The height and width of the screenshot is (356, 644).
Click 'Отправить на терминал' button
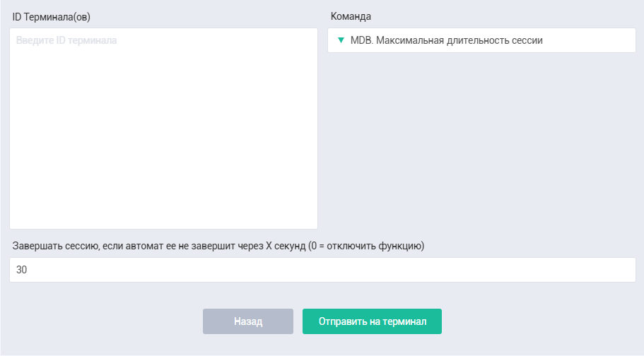tap(372, 321)
